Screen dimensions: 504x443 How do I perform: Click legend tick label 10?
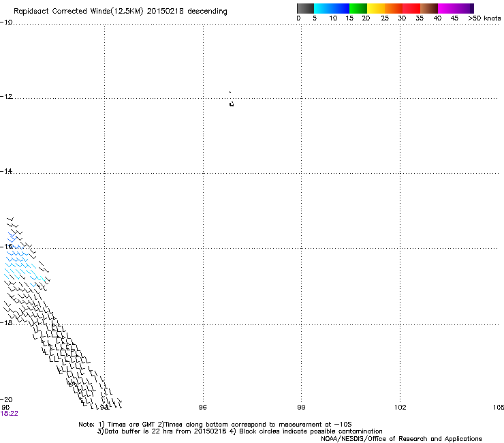pyautogui.click(x=333, y=18)
